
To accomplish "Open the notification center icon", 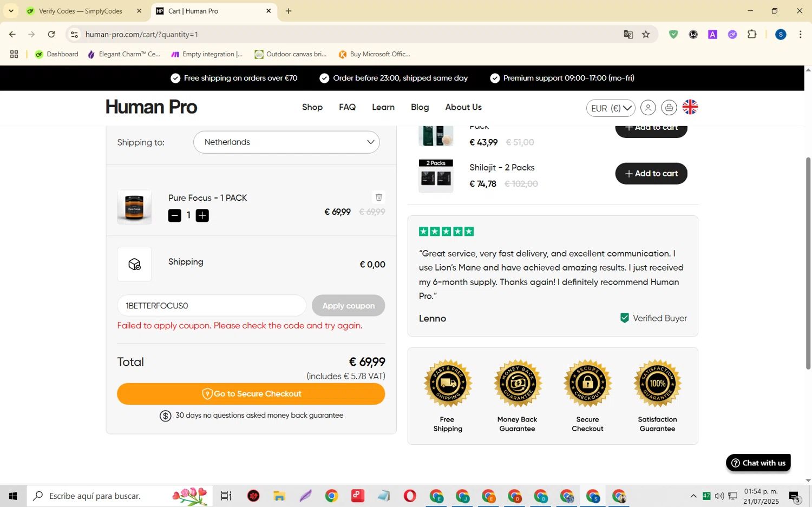I will coord(795,496).
